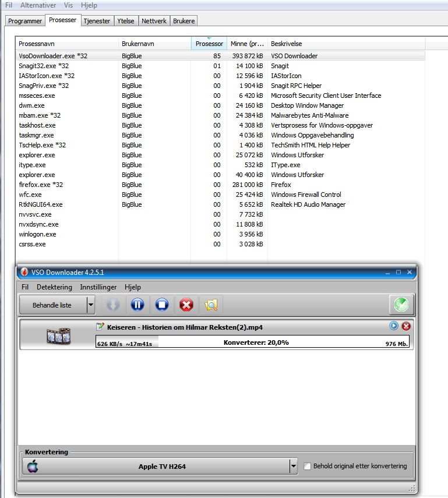Click the greyed download arrow icon
This screenshot has height=498, width=448.
pos(113,305)
